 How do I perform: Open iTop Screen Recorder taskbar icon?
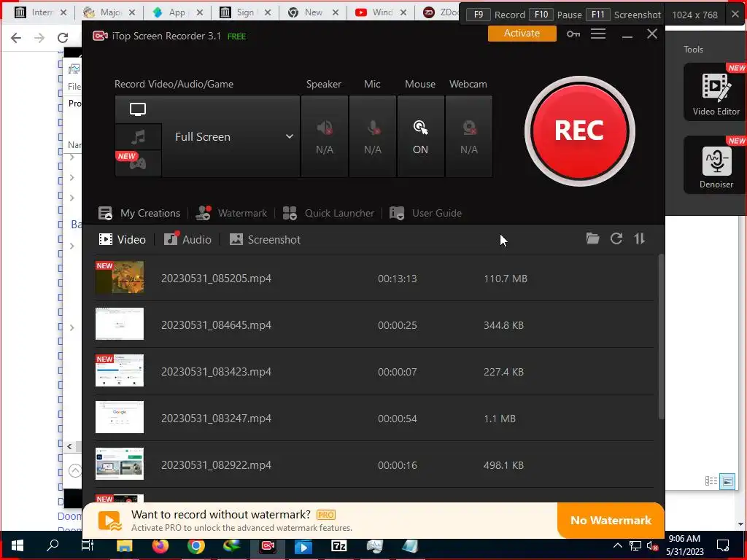tap(268, 545)
